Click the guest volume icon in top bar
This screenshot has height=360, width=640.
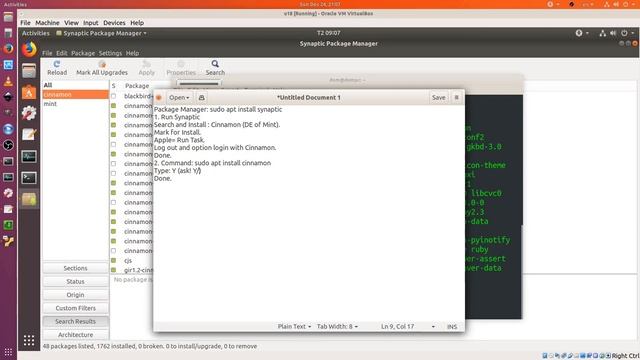(613, 33)
